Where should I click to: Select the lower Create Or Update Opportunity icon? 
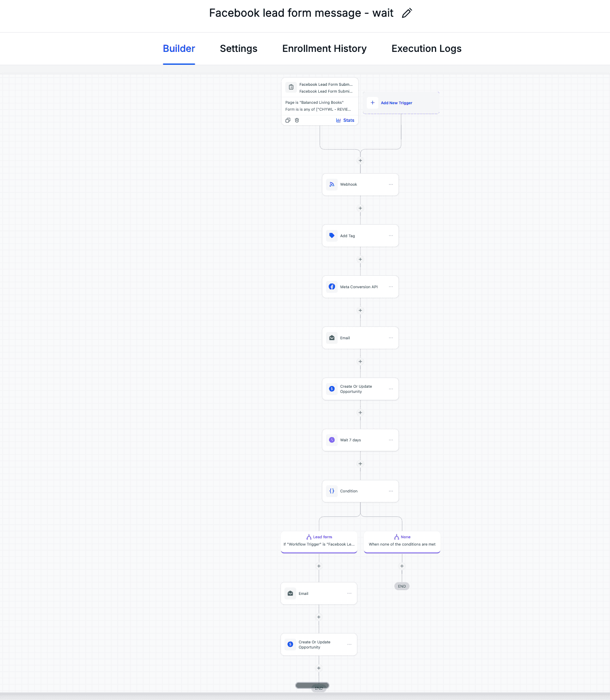[290, 644]
